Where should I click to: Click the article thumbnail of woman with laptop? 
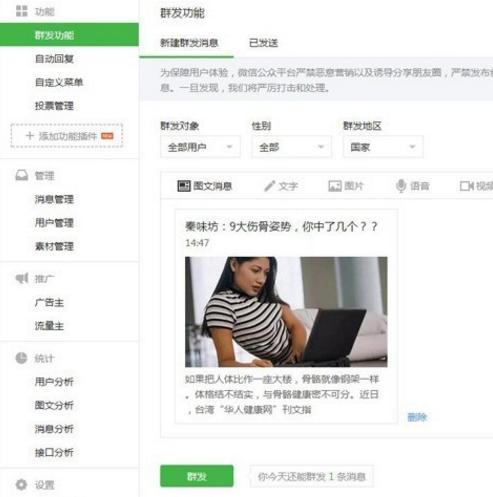286,312
